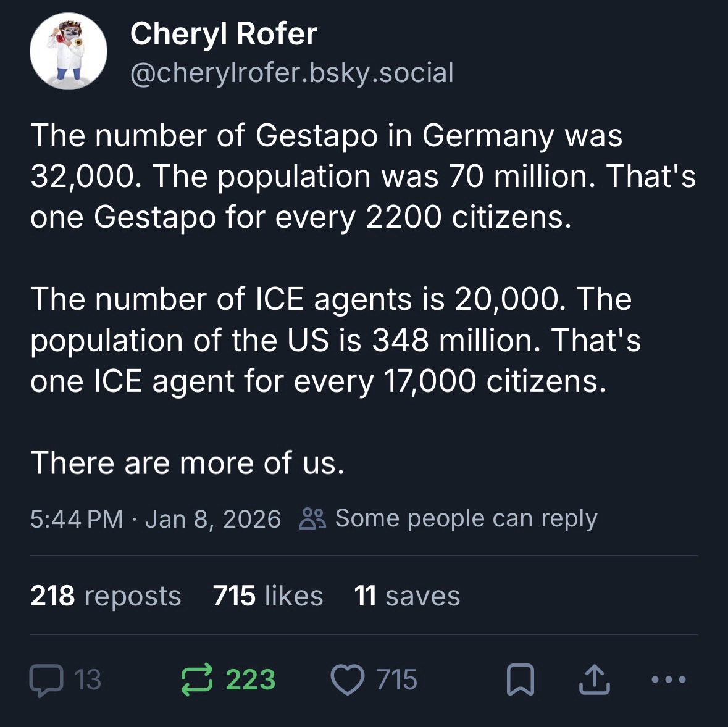The width and height of the screenshot is (728, 727).
Task: Like the post with the heart icon
Action: pos(348,680)
